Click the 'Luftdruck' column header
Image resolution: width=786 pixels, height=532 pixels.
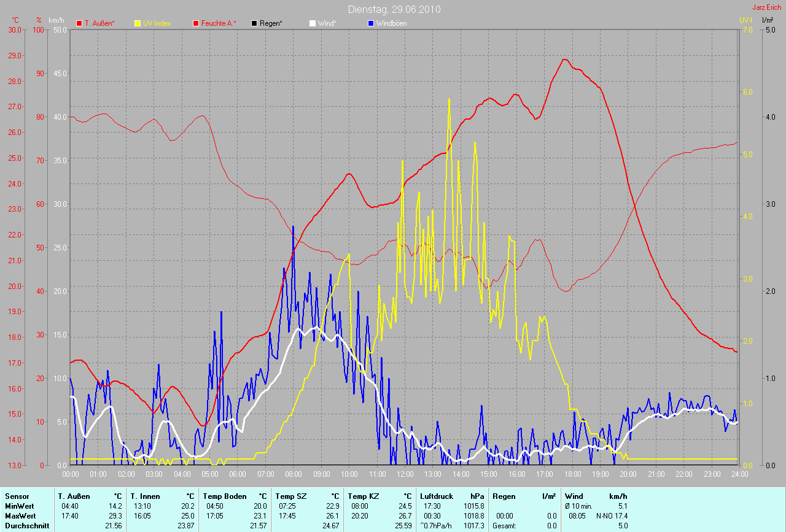pos(437,496)
